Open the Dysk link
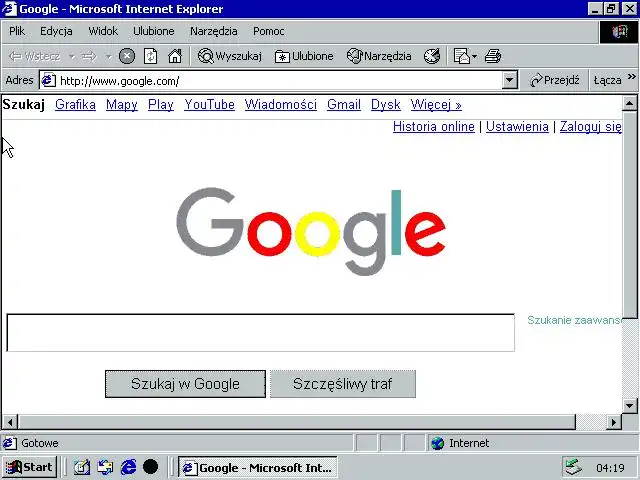This screenshot has height=480, width=640. point(385,105)
